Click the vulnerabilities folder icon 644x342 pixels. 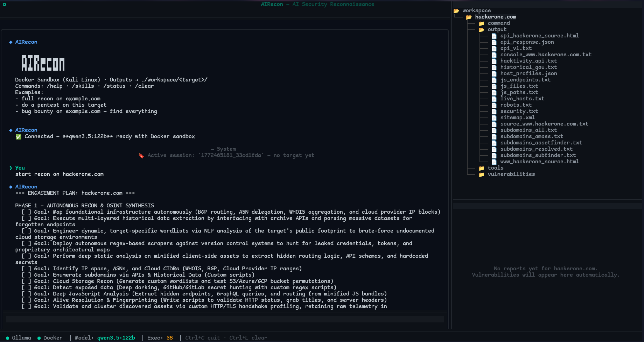point(482,174)
